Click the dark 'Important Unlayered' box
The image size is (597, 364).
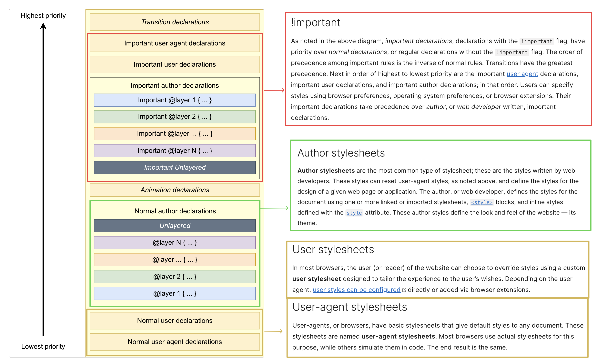click(x=175, y=168)
